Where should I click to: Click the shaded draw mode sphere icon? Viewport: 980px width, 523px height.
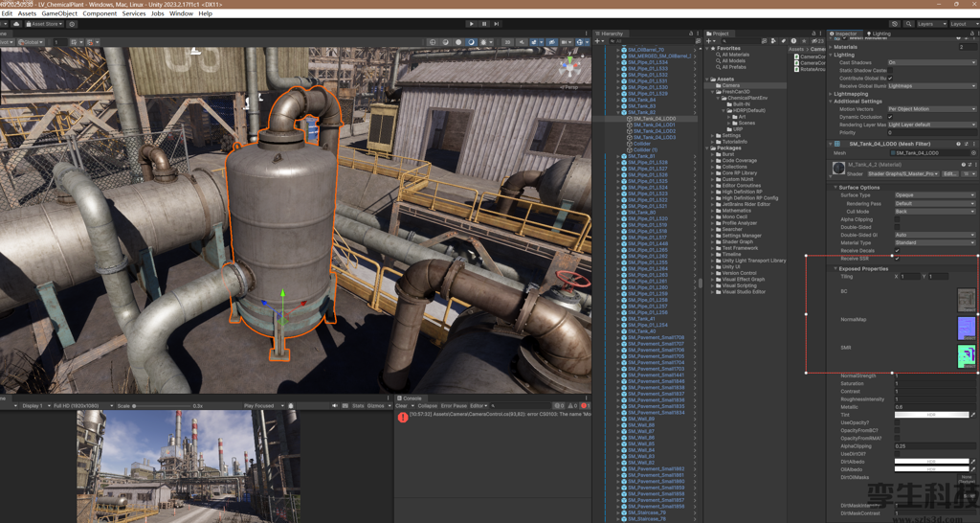pos(458,42)
